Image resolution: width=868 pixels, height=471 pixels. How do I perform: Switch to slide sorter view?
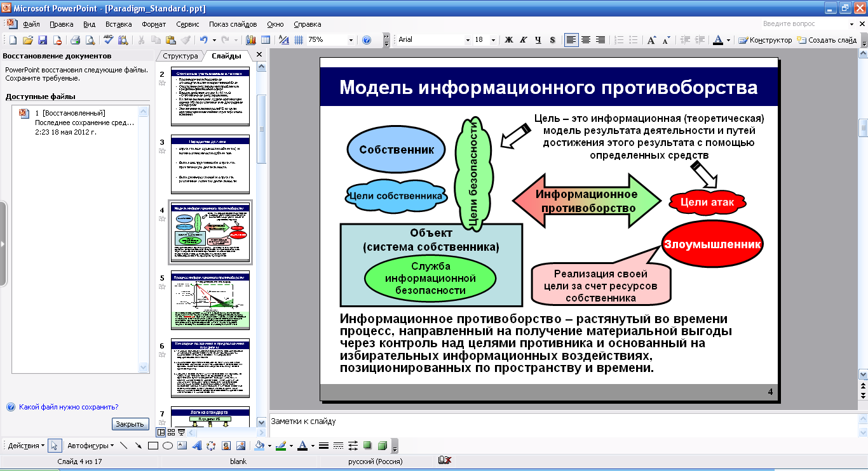click(x=171, y=432)
